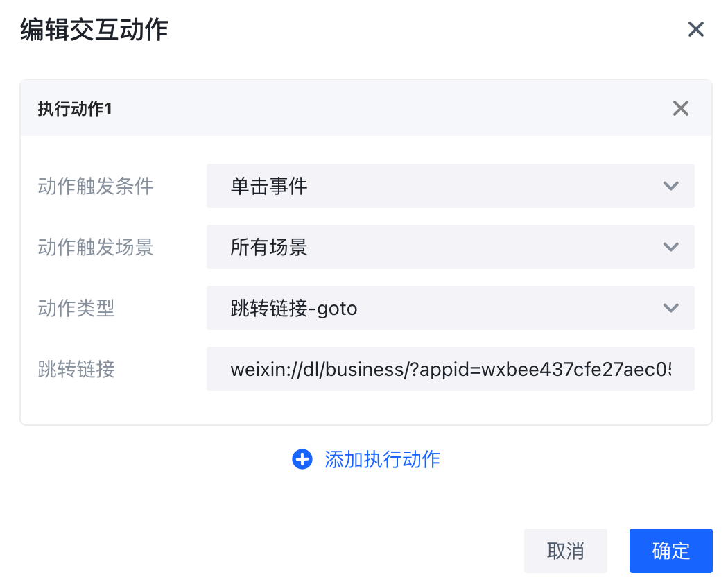Click the 添加执行动作 link

click(x=382, y=459)
